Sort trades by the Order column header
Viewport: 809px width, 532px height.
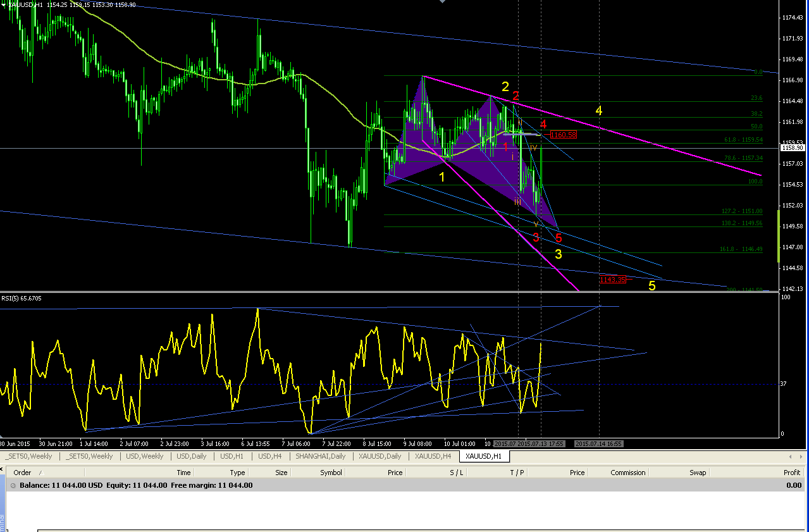click(23, 473)
